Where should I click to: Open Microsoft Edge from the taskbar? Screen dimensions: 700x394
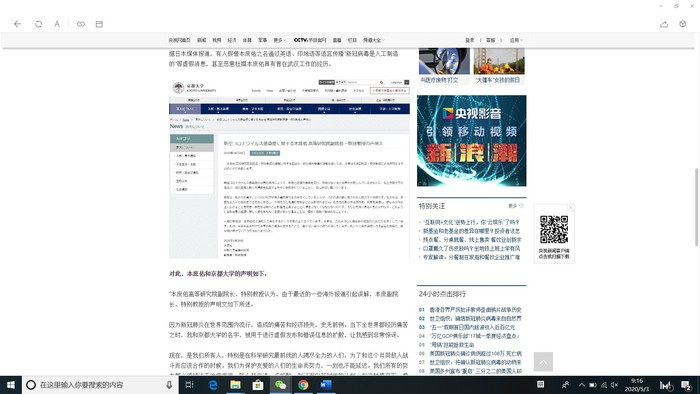click(x=212, y=385)
